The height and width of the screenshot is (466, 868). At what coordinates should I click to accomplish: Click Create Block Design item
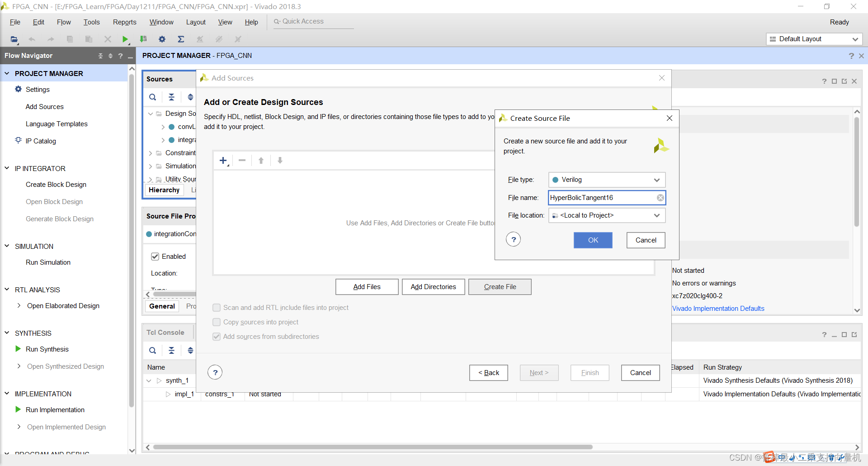point(56,185)
